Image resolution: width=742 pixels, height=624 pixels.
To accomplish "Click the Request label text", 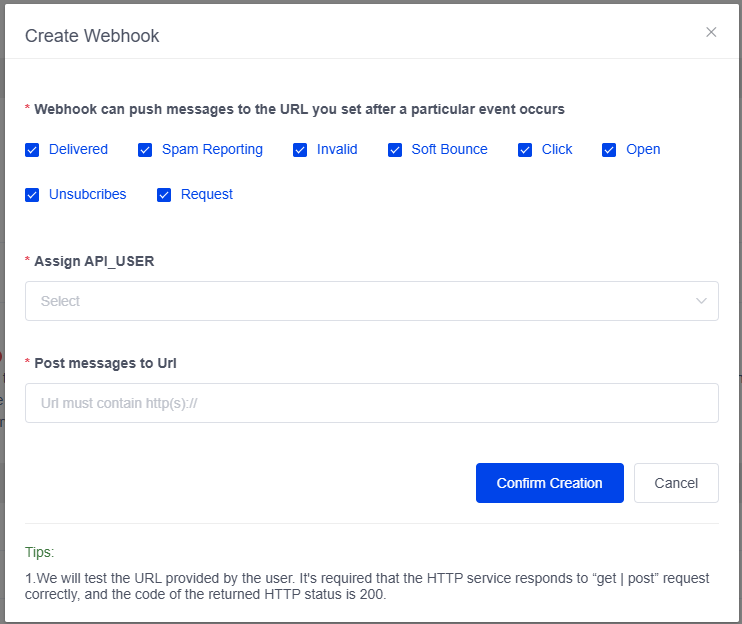I will (207, 195).
